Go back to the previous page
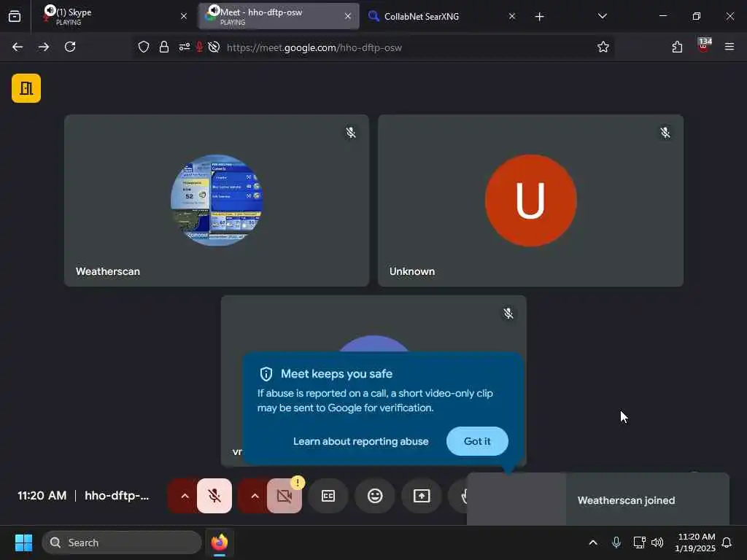The height and width of the screenshot is (560, 747). pos(18,47)
